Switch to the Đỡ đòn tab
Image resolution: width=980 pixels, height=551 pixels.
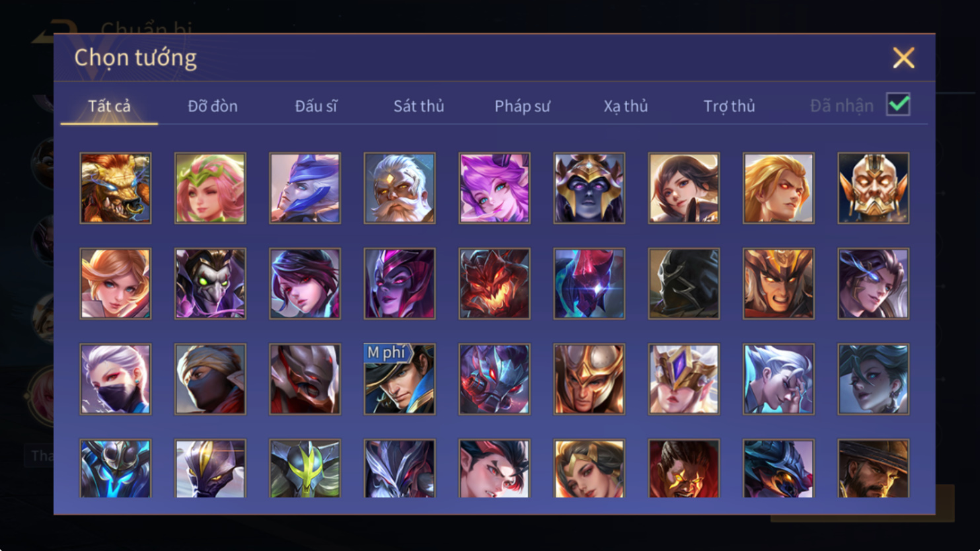point(213,106)
